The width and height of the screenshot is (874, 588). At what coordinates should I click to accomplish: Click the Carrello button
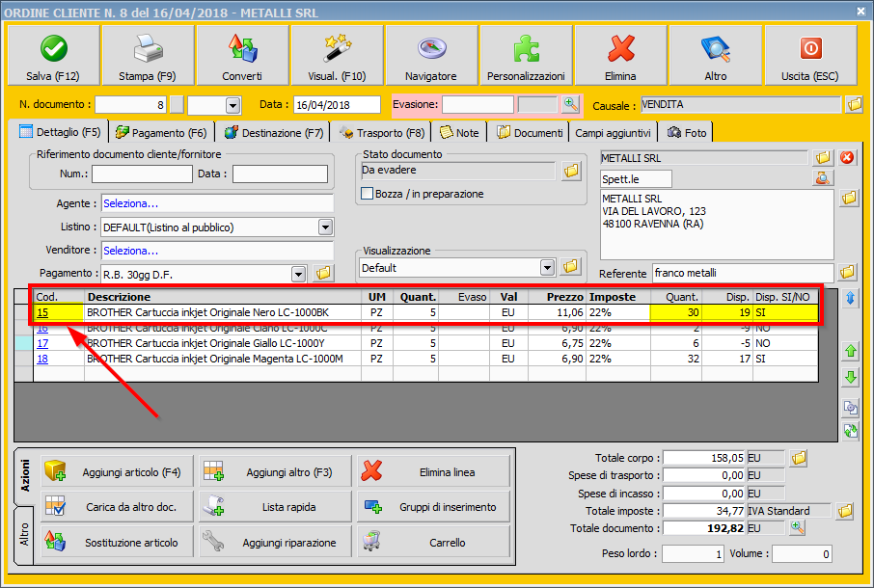(434, 542)
